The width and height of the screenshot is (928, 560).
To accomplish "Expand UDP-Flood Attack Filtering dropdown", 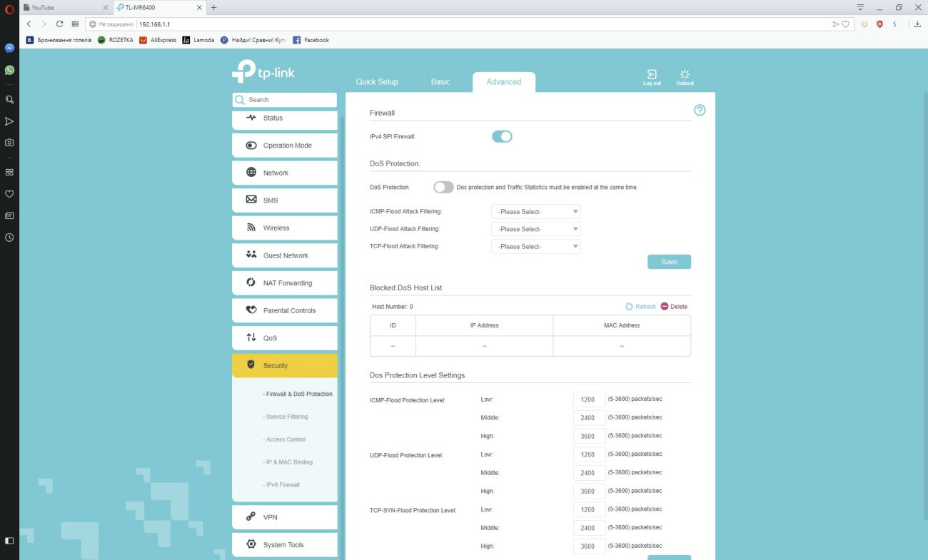I will [535, 229].
